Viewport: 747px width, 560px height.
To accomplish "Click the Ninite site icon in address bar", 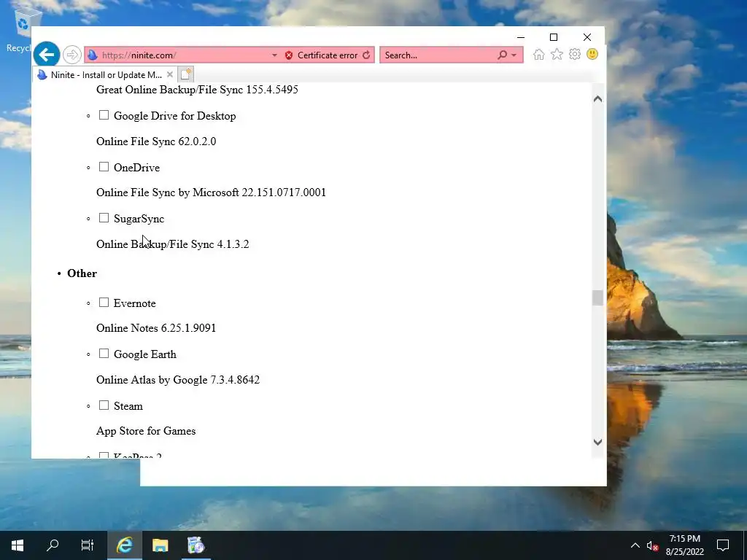I will 93,55.
